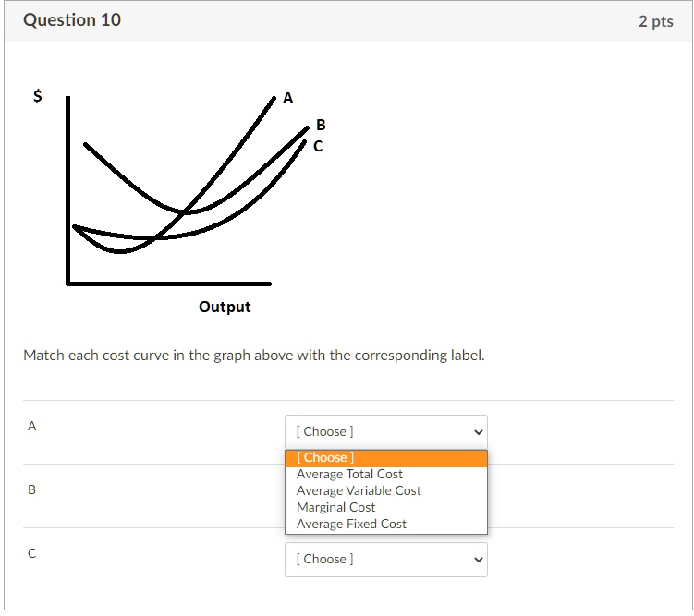Click the "Match each cost curve" instruction text
This screenshot has width=694, height=616.
(x=253, y=355)
